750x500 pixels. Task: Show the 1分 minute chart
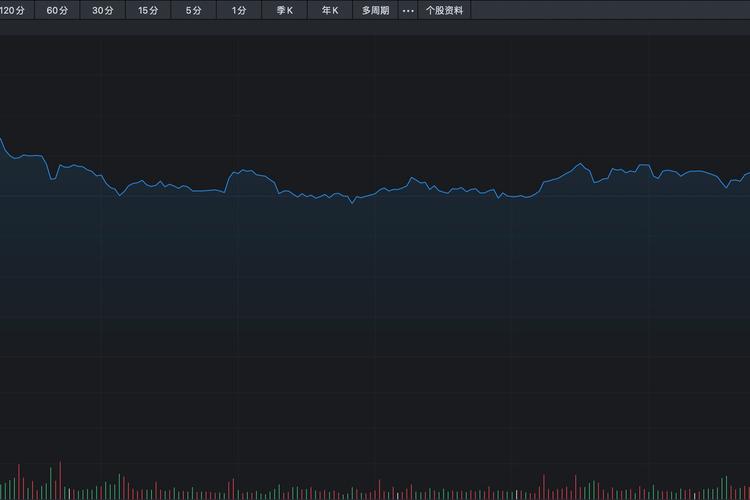(x=238, y=11)
